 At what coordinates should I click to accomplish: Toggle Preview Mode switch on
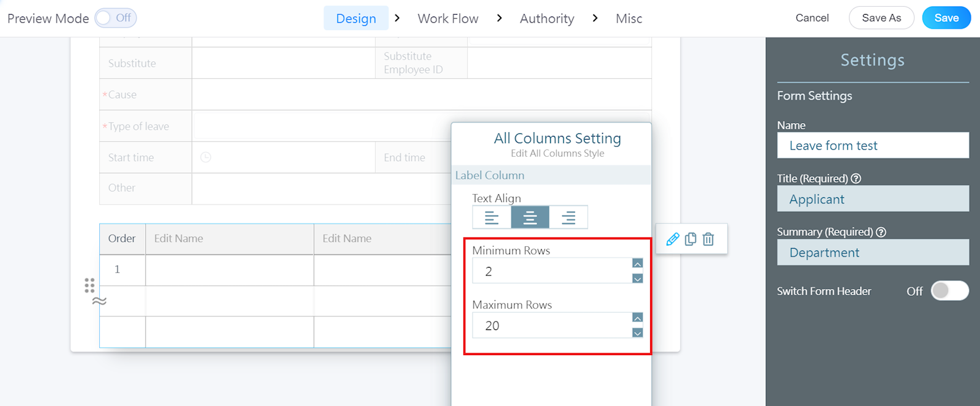115,18
